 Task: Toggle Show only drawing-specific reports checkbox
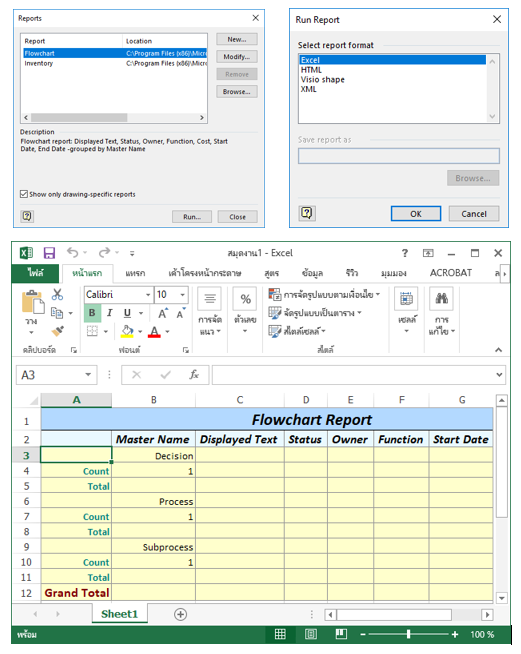(24, 194)
